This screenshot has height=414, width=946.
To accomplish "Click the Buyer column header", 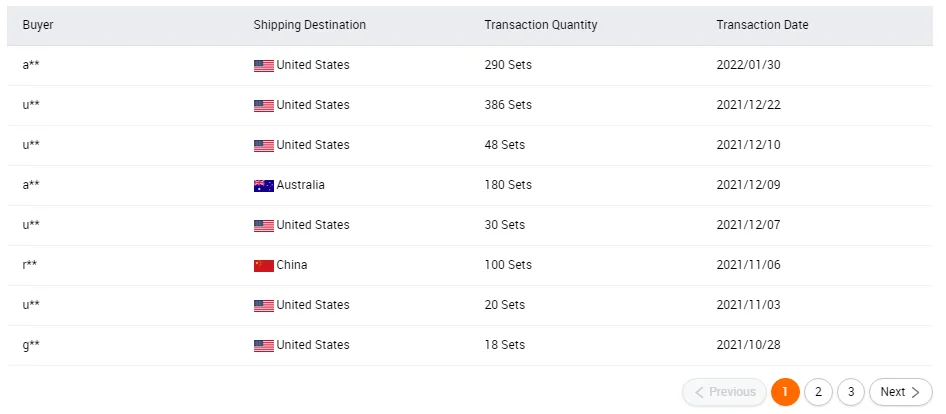I will tap(38, 25).
